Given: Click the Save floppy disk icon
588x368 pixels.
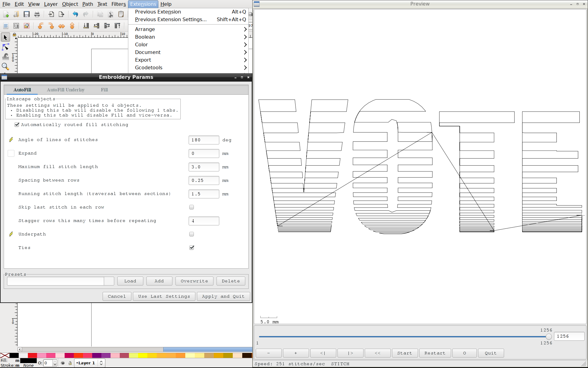Looking at the screenshot, I should (27, 14).
